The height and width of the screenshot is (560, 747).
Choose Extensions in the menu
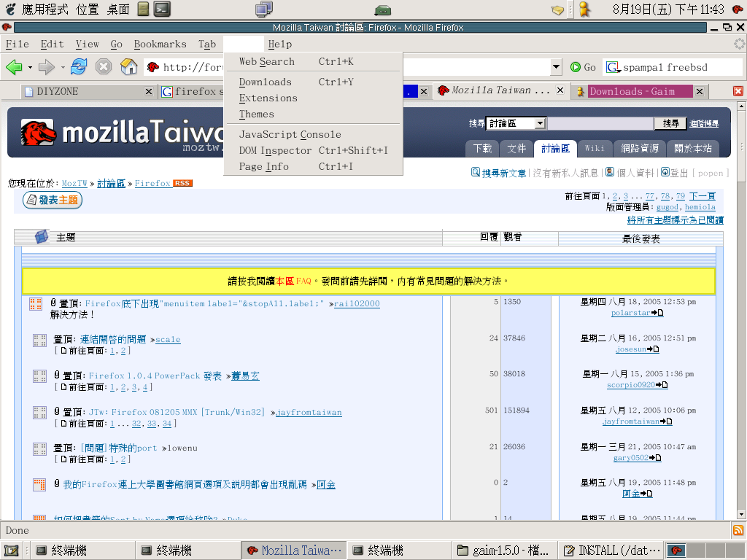(x=313, y=98)
